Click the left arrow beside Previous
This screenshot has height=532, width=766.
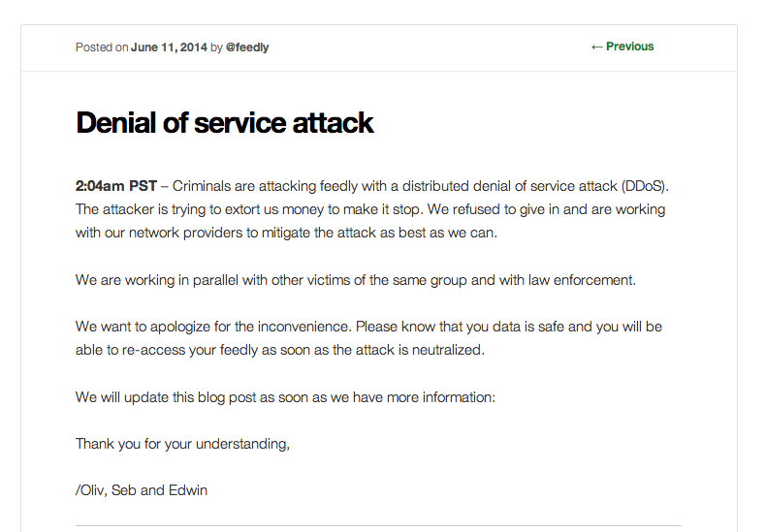click(x=596, y=47)
